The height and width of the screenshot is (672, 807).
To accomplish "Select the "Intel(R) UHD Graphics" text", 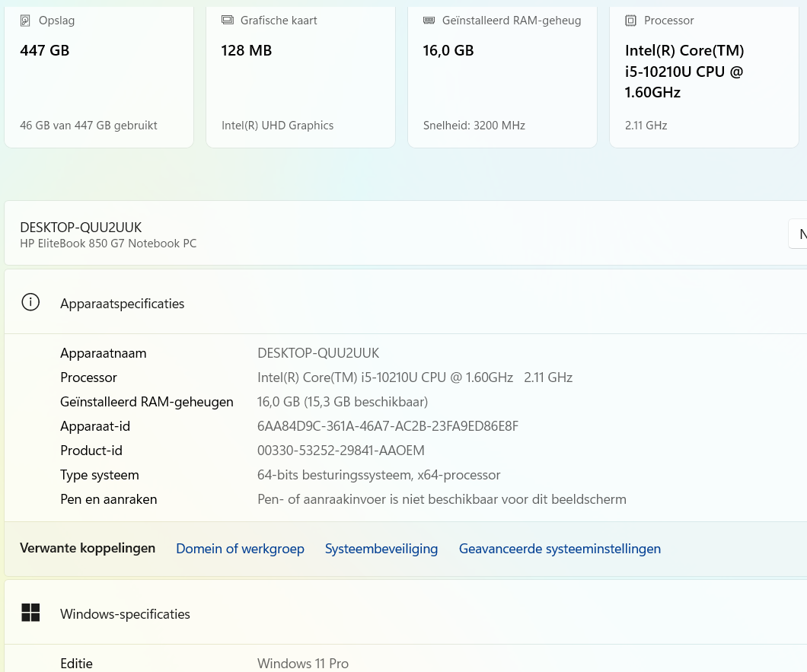I will click(x=277, y=126).
